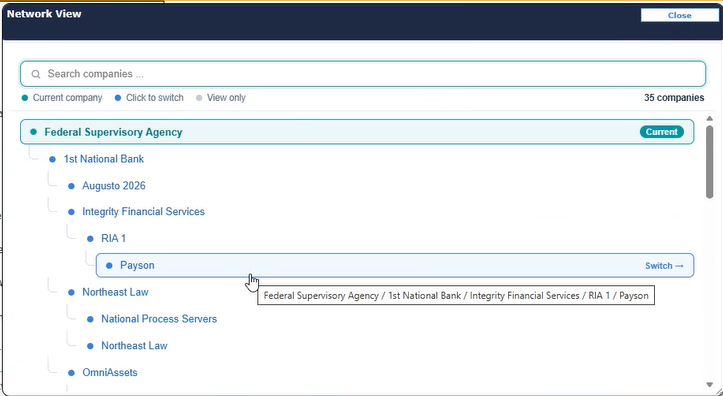
Task: Click the scrollbar up arrow
Action: (x=710, y=119)
